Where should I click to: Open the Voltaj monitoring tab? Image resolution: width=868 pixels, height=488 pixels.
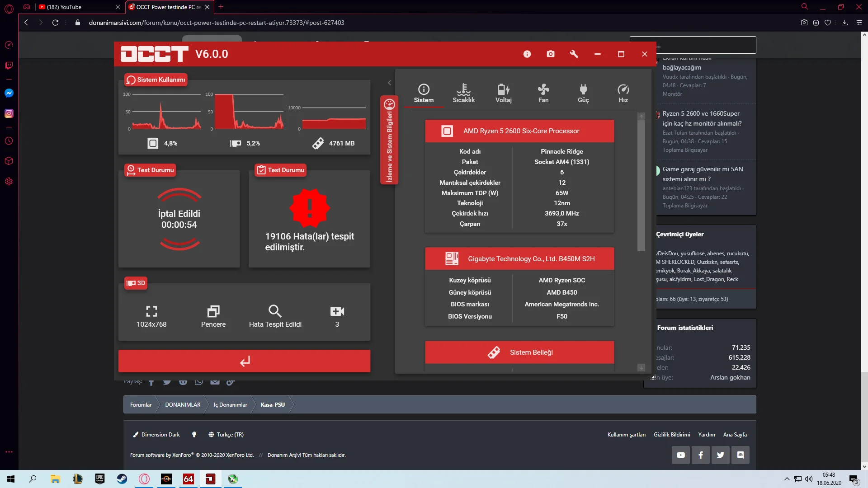pos(503,93)
